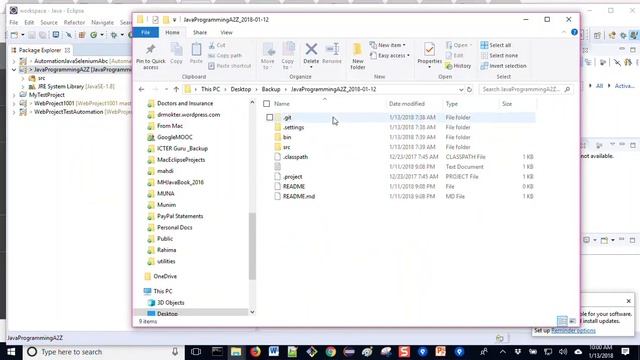Expand the address bar history dropdown
640x360 pixels.
pyautogui.click(x=461, y=89)
